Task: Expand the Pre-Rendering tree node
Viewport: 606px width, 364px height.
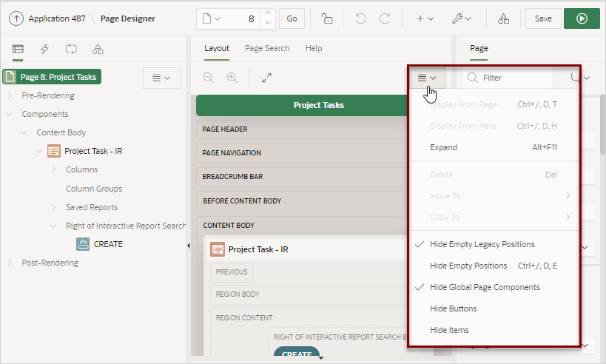Action: [10, 95]
